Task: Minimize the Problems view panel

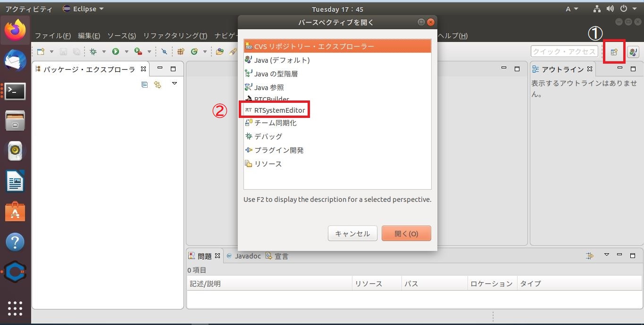Action: 619,255
